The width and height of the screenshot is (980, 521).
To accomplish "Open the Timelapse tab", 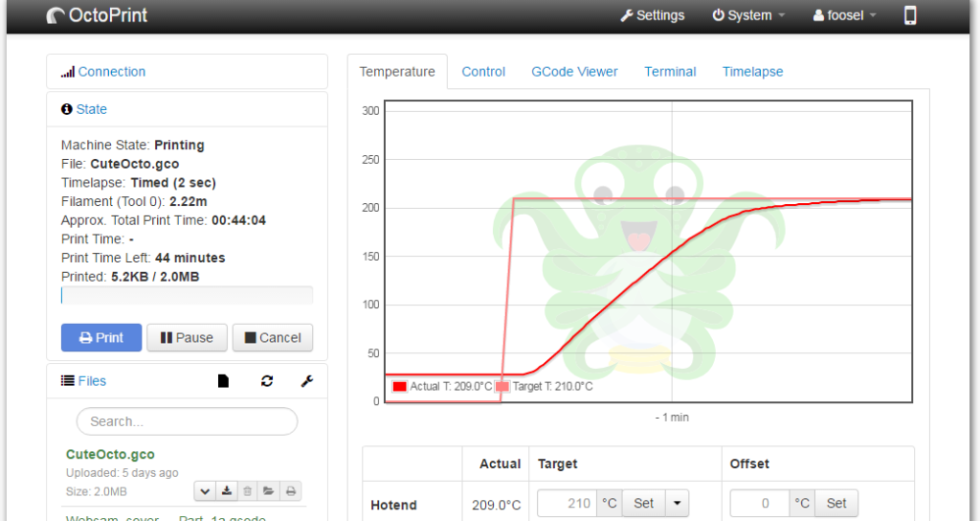I will [x=752, y=72].
